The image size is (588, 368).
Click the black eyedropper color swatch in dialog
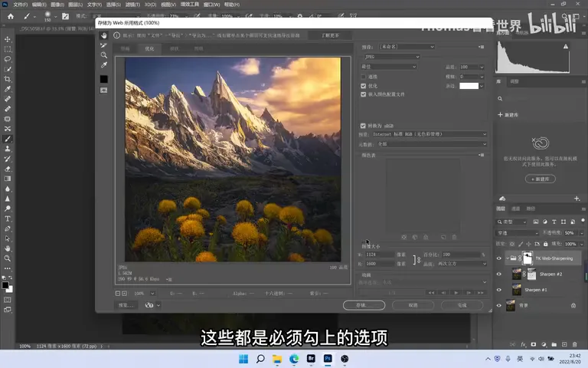[104, 79]
